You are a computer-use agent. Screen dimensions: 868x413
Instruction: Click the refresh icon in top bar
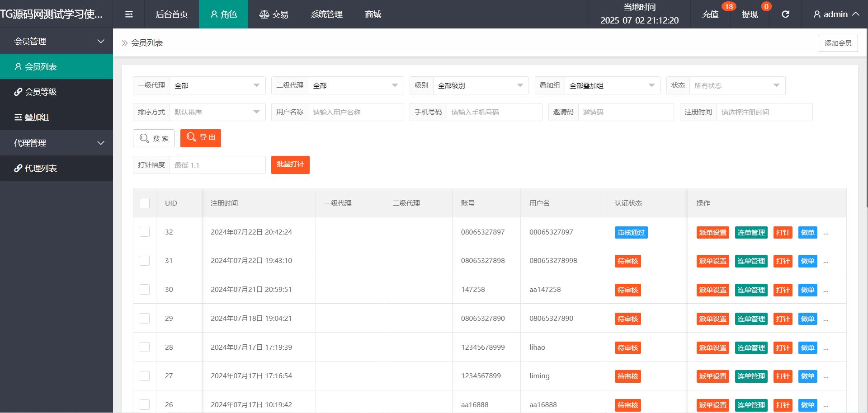pyautogui.click(x=785, y=14)
